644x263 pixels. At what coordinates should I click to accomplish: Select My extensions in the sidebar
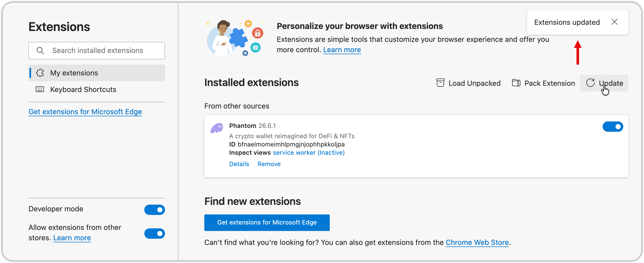(74, 73)
